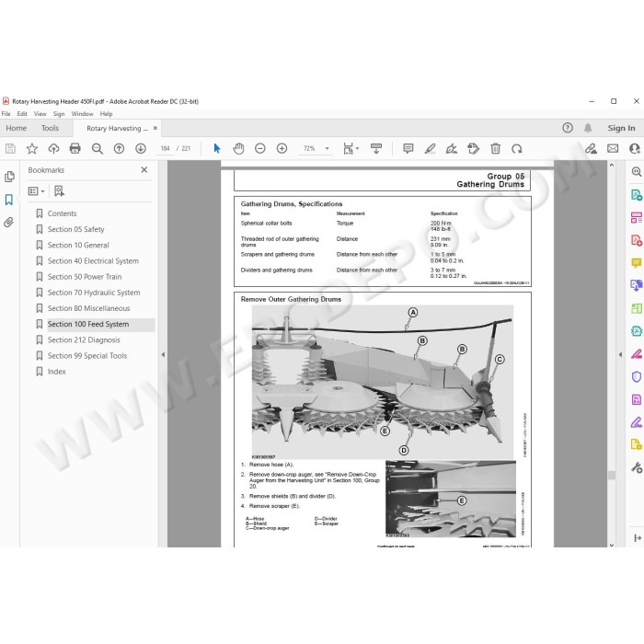Open Help question mark icon
Image resolution: width=644 pixels, height=644 pixels.
tap(568, 128)
